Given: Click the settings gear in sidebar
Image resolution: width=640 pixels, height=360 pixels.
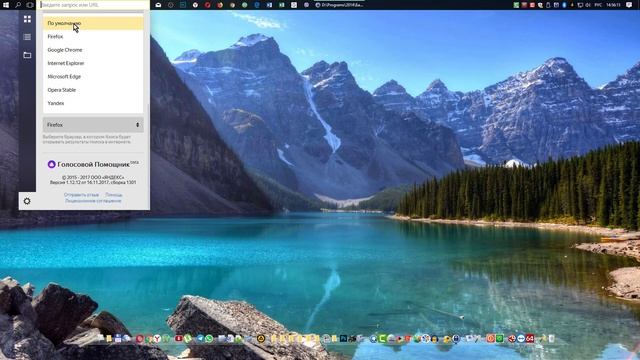Looking at the screenshot, I should click(27, 201).
